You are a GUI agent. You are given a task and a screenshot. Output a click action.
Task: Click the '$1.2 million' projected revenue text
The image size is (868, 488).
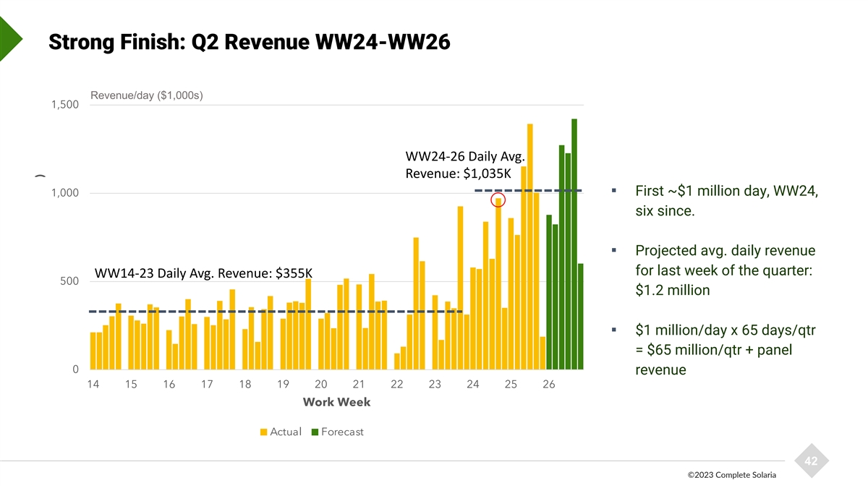pos(672,291)
